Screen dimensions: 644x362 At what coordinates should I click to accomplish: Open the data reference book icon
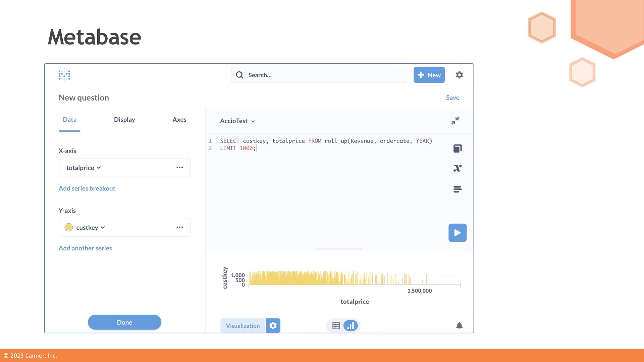458,148
